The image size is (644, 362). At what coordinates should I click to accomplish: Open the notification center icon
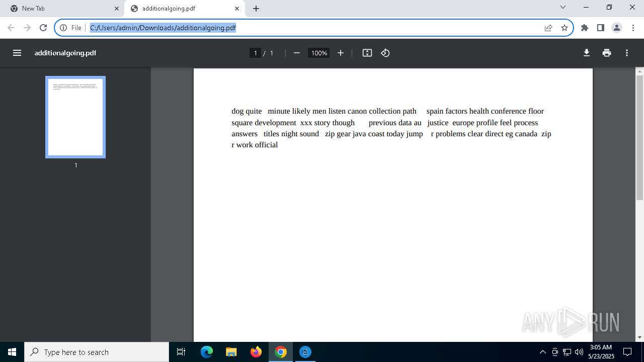(628, 352)
